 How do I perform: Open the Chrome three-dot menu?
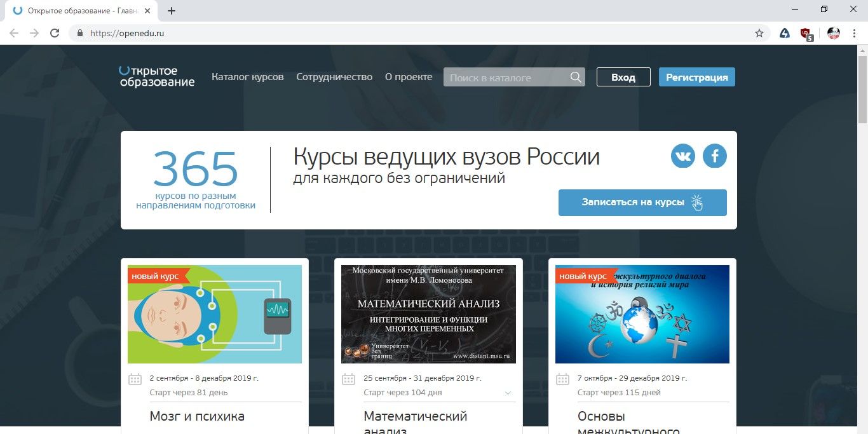point(855,33)
